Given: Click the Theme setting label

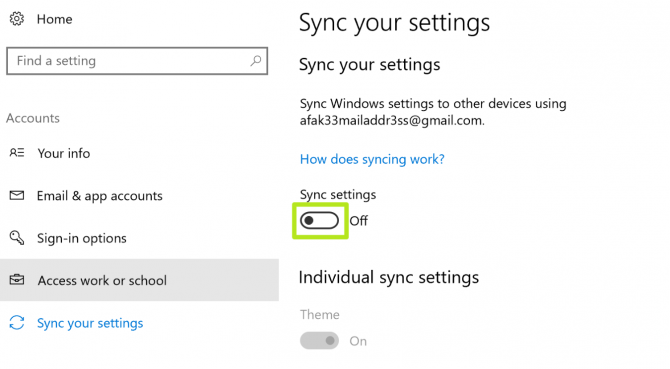Looking at the screenshot, I should (x=320, y=314).
